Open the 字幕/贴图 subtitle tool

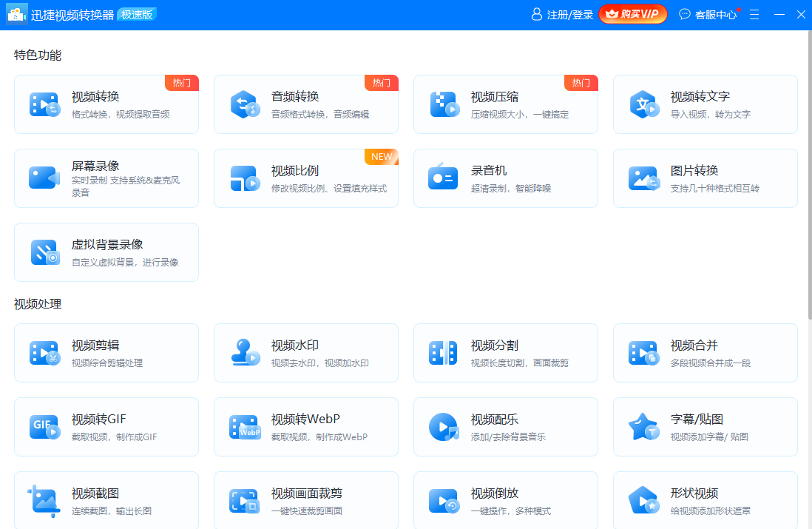pos(706,427)
